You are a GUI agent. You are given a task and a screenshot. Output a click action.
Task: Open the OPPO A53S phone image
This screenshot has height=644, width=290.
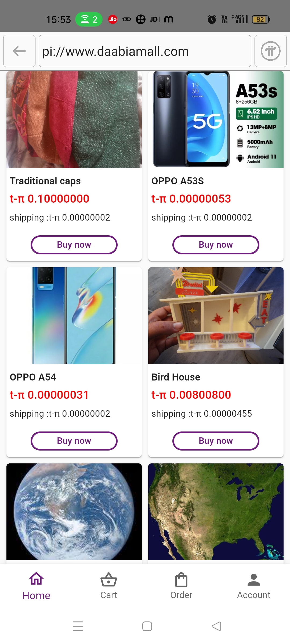(216, 120)
